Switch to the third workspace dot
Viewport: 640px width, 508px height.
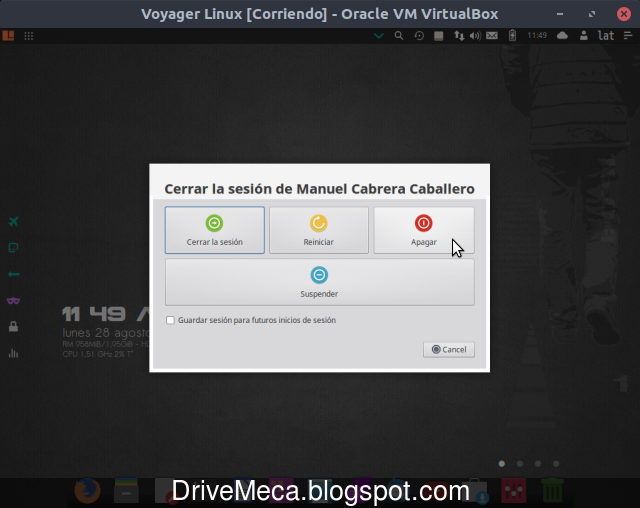pos(538,464)
